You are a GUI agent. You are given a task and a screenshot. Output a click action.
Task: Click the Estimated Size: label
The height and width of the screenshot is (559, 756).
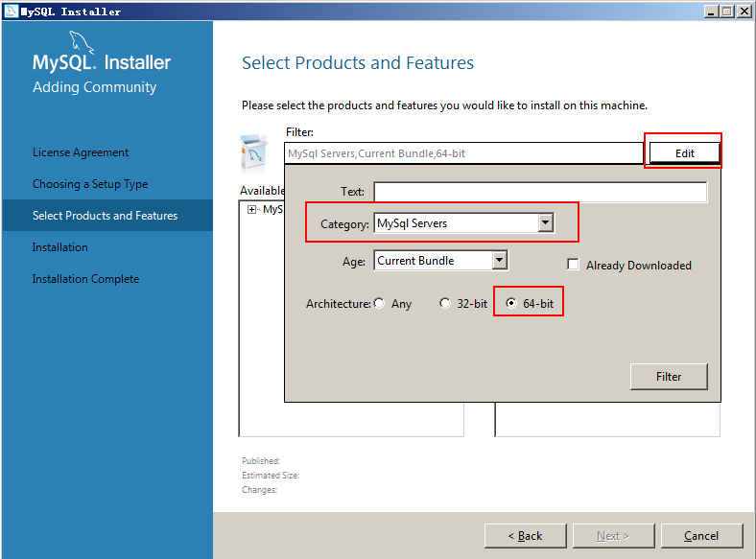click(271, 476)
